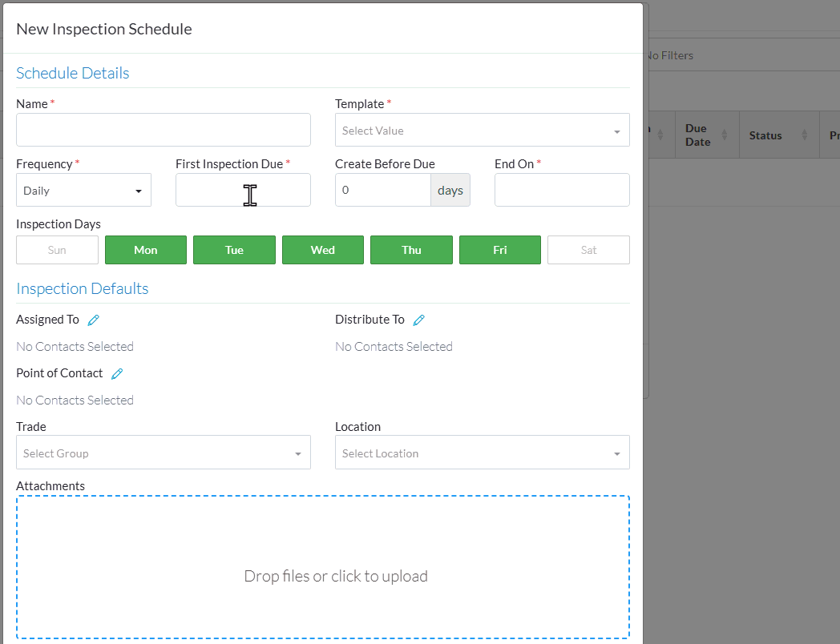Click the Schedule Details section heading

pos(73,74)
